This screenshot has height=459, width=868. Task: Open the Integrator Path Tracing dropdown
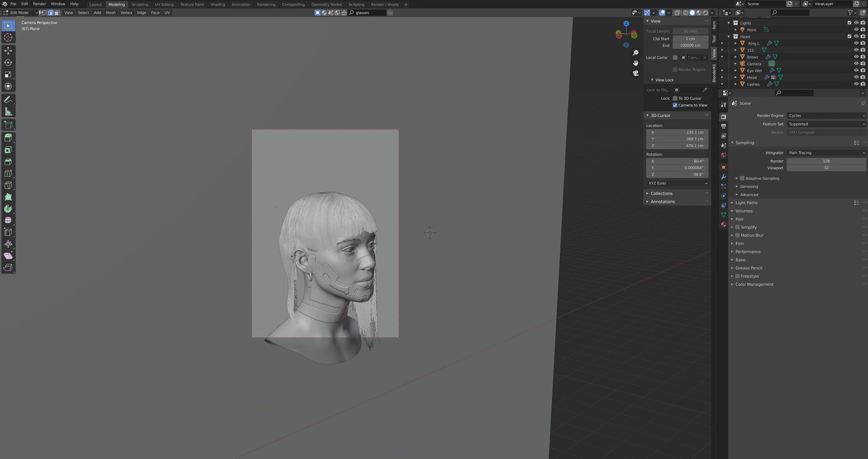(826, 153)
